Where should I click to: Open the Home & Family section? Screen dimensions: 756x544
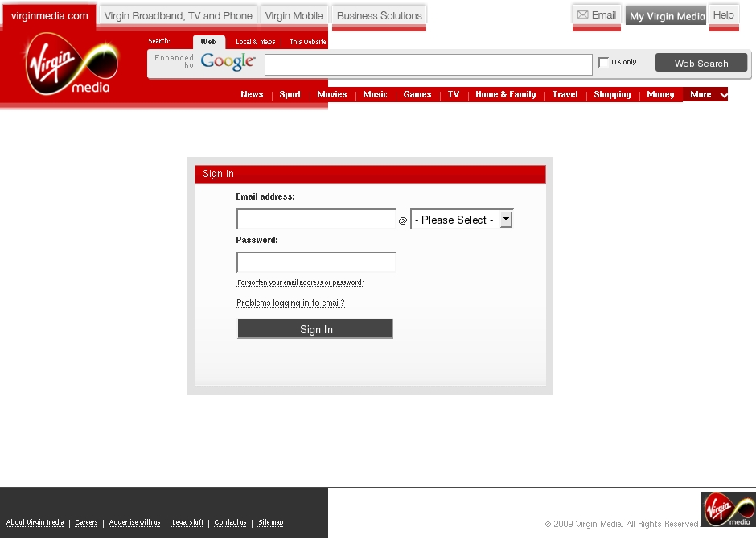coord(506,94)
